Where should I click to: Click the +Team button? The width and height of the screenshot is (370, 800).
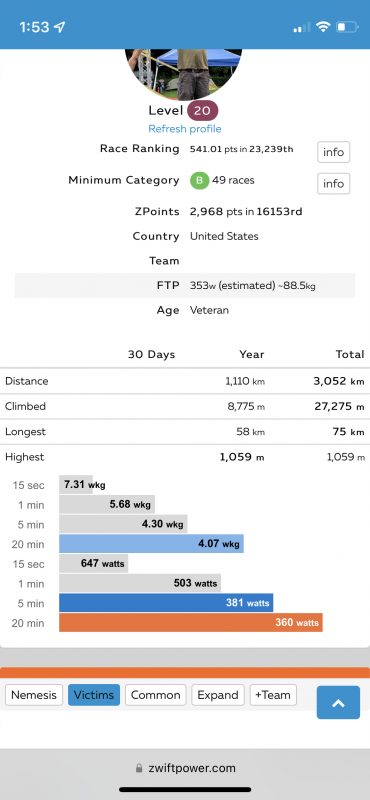click(x=273, y=695)
